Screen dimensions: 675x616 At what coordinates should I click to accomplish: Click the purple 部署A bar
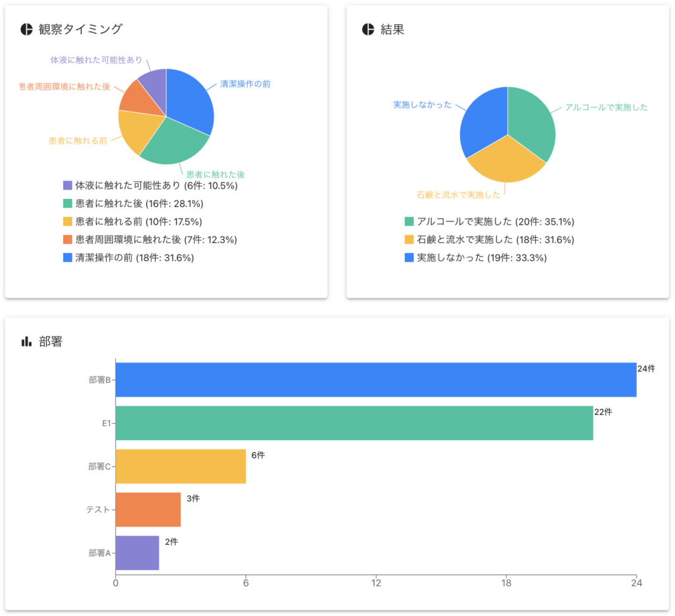(137, 553)
